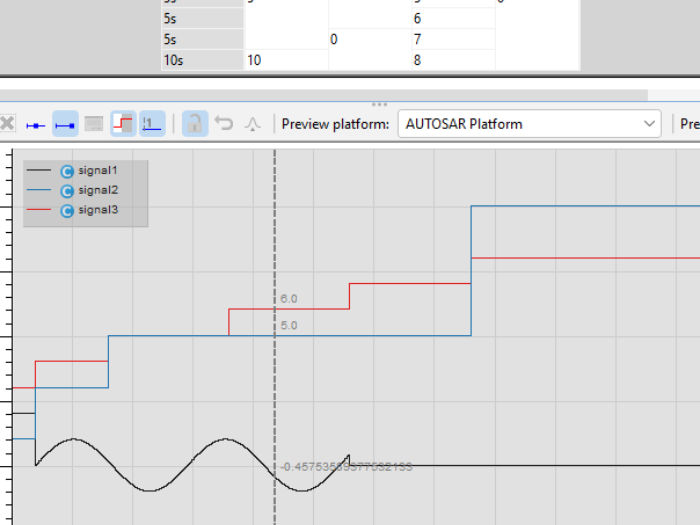
Task: Select signal3 in the chart legend
Action: (98, 210)
